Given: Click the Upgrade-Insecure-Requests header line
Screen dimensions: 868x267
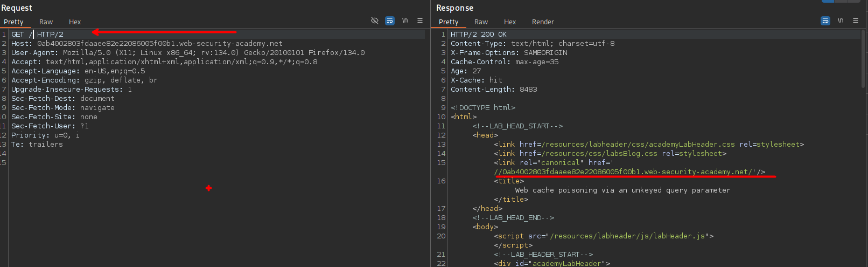Looking at the screenshot, I should coord(72,89).
